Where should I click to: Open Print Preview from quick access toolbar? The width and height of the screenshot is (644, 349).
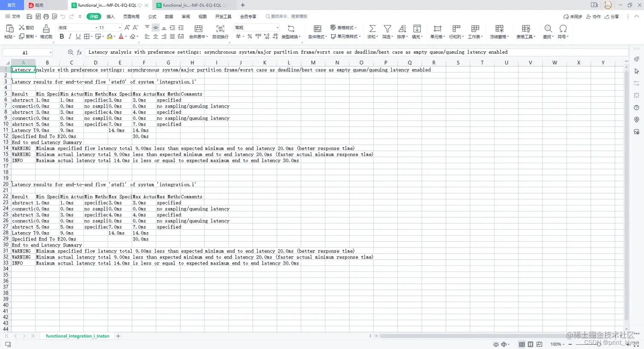click(55, 17)
